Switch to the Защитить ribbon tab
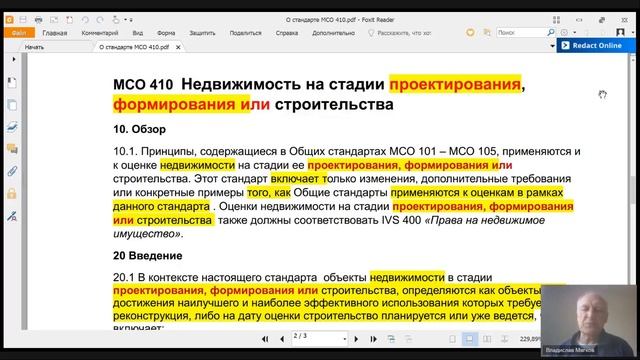 click(202, 33)
